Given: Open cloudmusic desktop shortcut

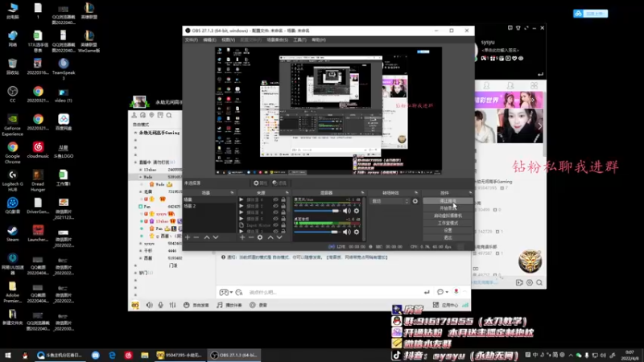Looking at the screenshot, I should pyautogui.click(x=38, y=150).
